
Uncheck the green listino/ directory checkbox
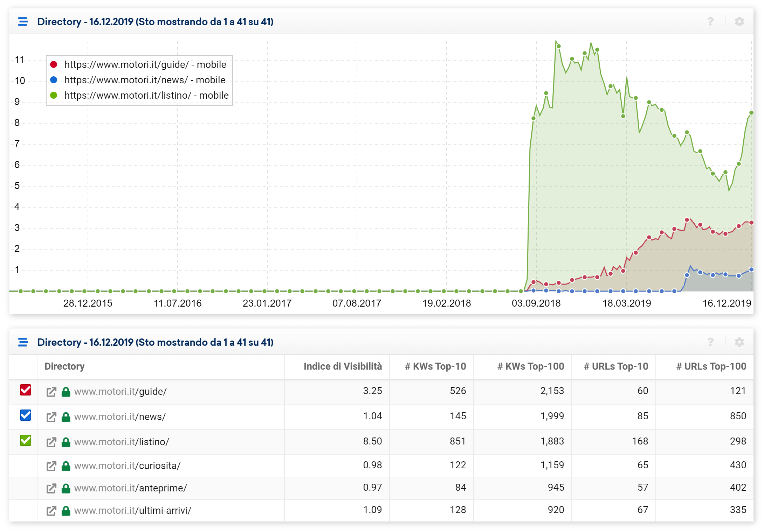click(x=26, y=440)
